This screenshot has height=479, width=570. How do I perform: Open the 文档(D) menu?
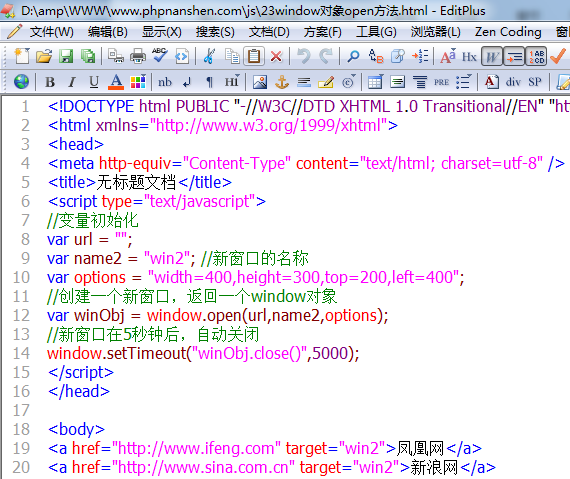[269, 32]
